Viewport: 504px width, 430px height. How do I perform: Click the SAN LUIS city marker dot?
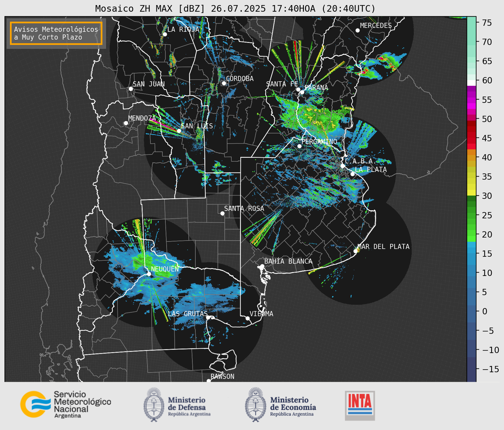point(179,131)
